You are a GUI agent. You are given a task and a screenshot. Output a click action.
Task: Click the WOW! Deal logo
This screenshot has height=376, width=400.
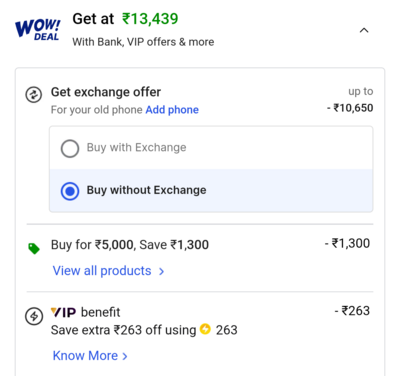38,30
